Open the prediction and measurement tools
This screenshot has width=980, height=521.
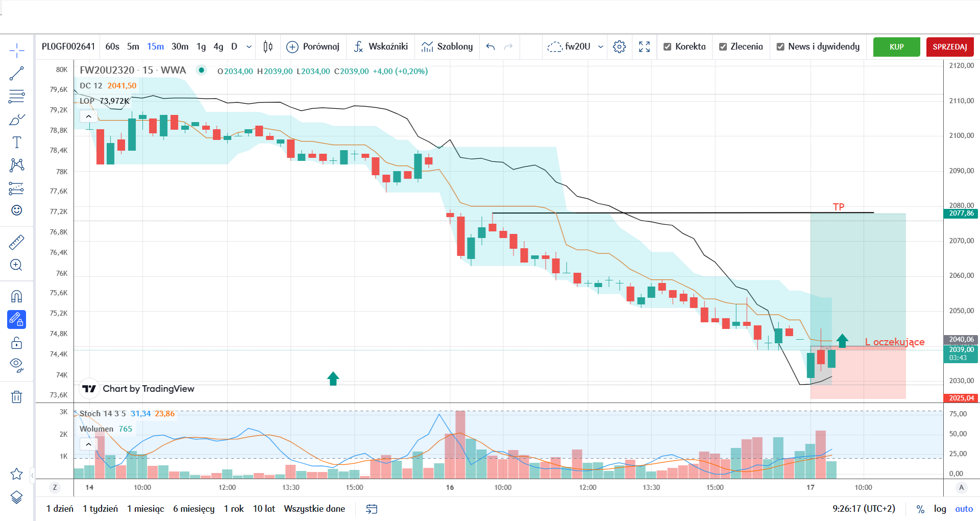coord(17,188)
